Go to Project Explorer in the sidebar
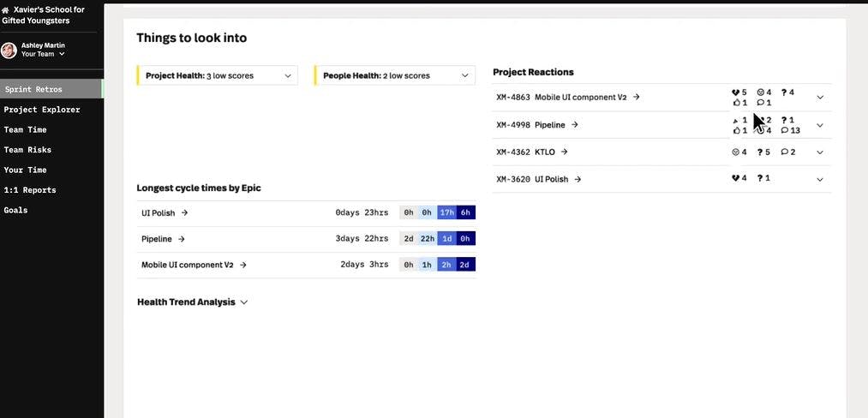 tap(42, 110)
